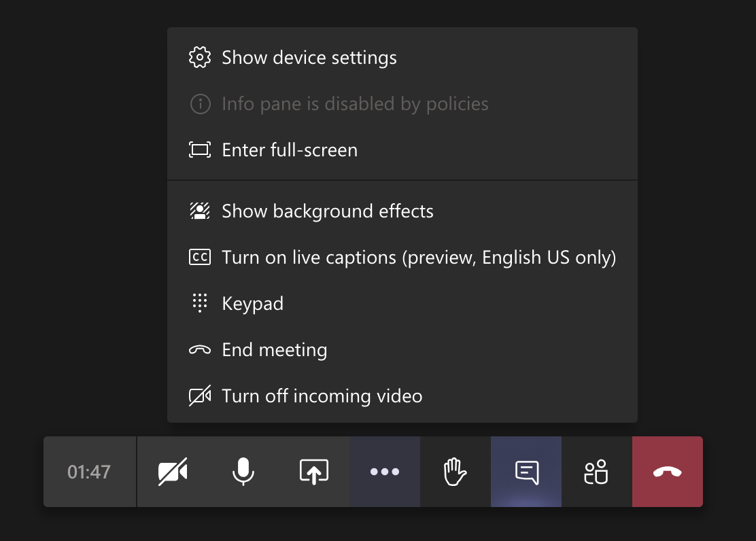The image size is (756, 541).
Task: Show the participants list
Action: 597,472
